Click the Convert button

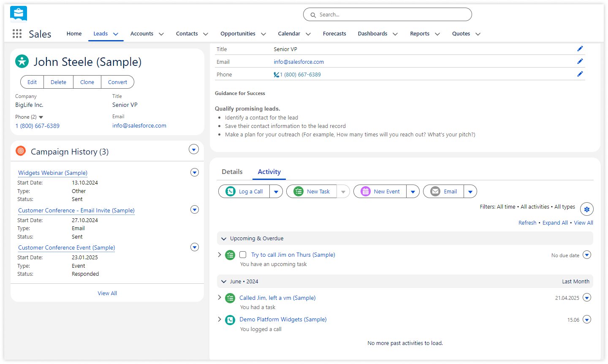pyautogui.click(x=117, y=82)
